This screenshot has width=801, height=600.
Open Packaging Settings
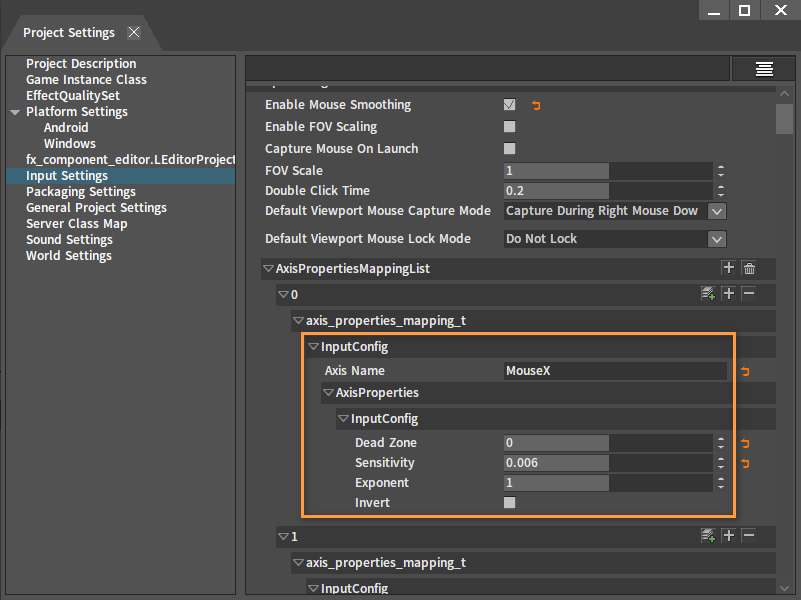pos(81,191)
